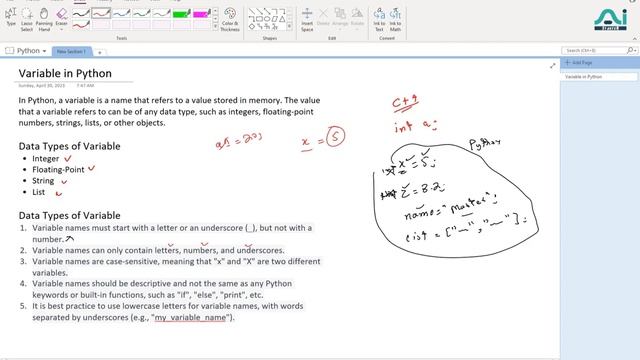The height and width of the screenshot is (360, 640).
Task: Activate the Lasso Select tool
Action: (x=27, y=19)
